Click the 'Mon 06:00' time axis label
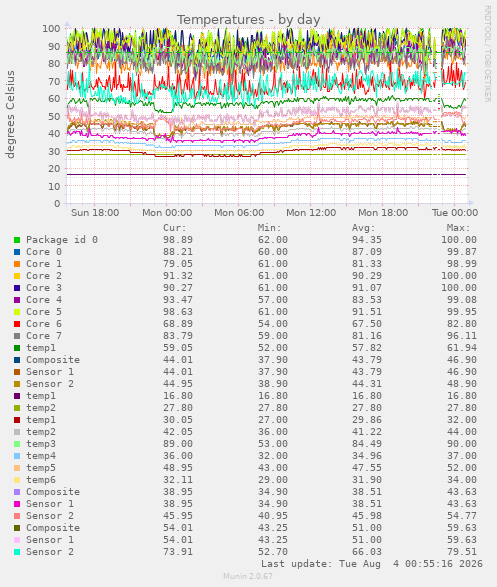 pos(239,213)
